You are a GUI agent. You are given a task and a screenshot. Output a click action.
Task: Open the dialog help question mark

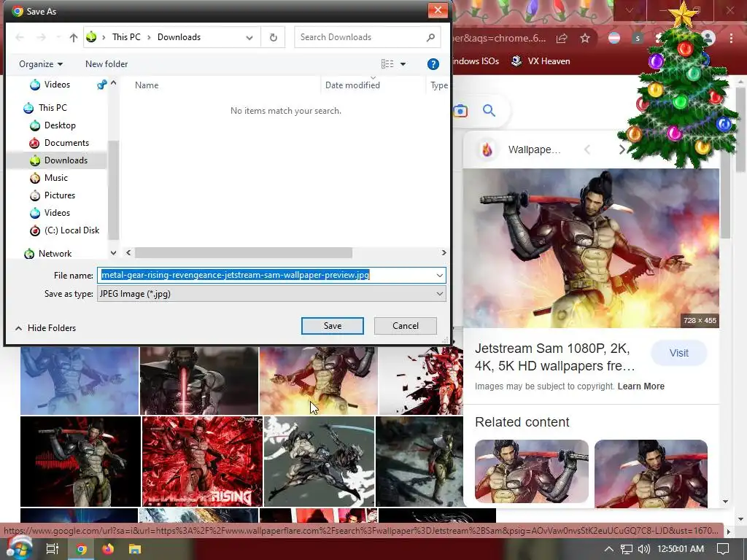tap(433, 64)
